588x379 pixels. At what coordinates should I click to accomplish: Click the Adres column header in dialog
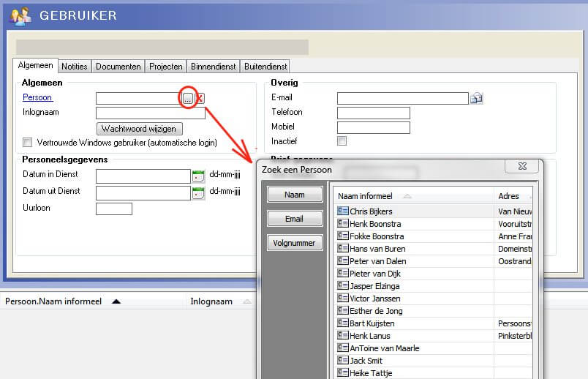point(508,196)
